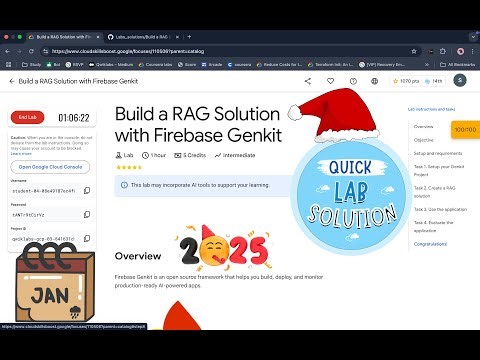Open Coursera labs bookmark
480x360 pixels.
click(155, 64)
